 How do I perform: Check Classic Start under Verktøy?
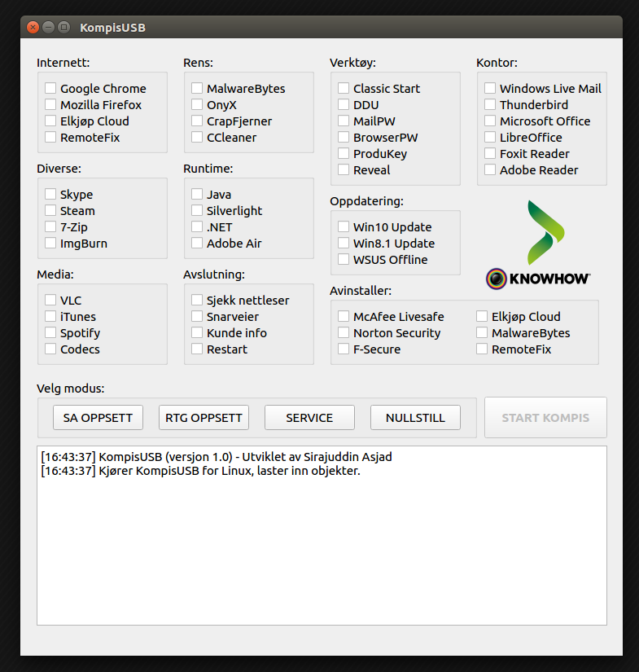tap(344, 88)
